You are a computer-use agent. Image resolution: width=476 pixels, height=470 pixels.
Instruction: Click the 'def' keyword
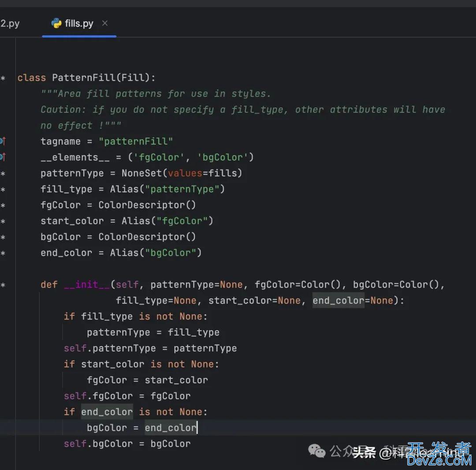[x=49, y=285]
